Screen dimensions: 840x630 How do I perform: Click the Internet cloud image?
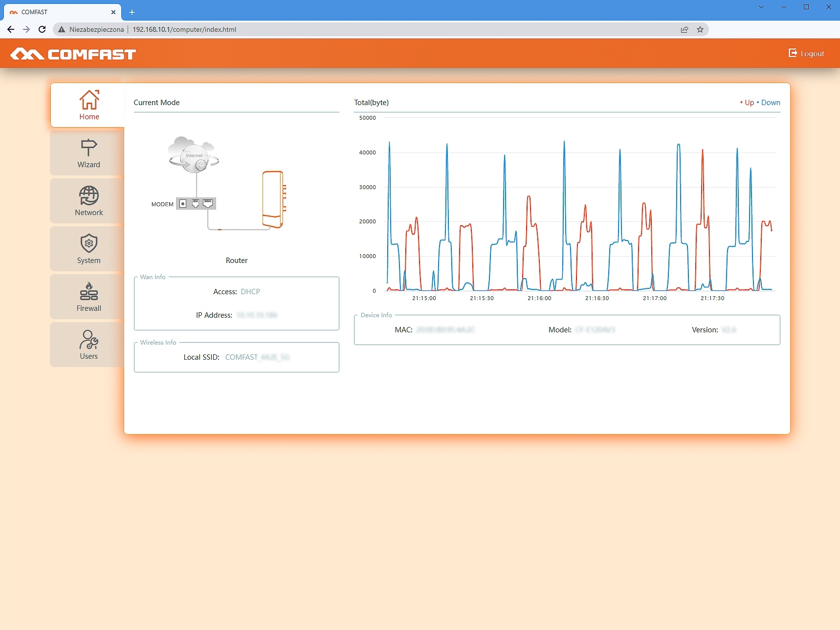(x=194, y=154)
